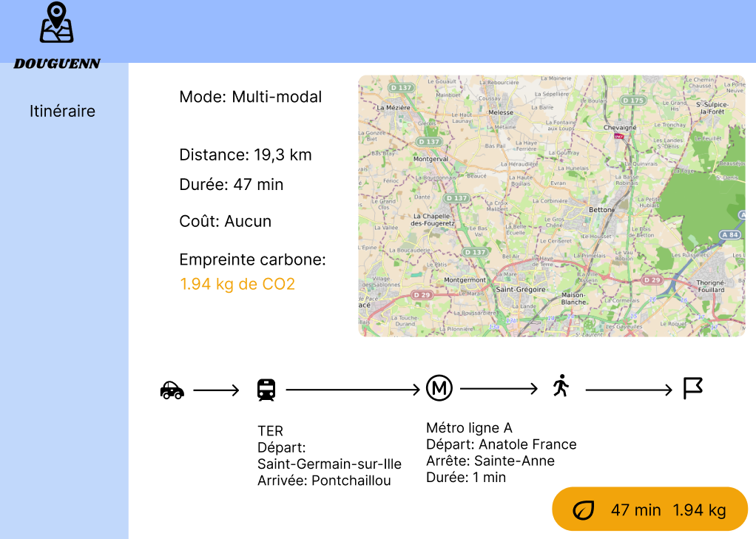This screenshot has height=539, width=756.
Task: Click the 1.94 kg de CO2 value
Action: [237, 284]
